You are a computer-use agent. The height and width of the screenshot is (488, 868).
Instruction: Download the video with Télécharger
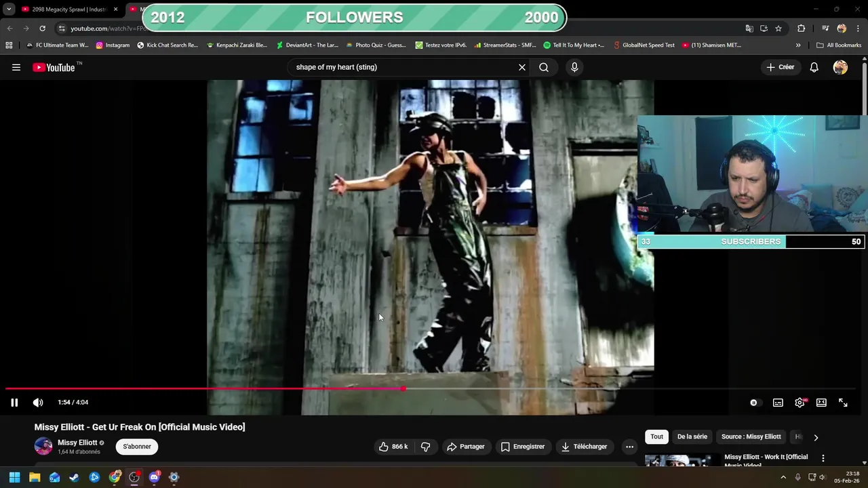585,447
